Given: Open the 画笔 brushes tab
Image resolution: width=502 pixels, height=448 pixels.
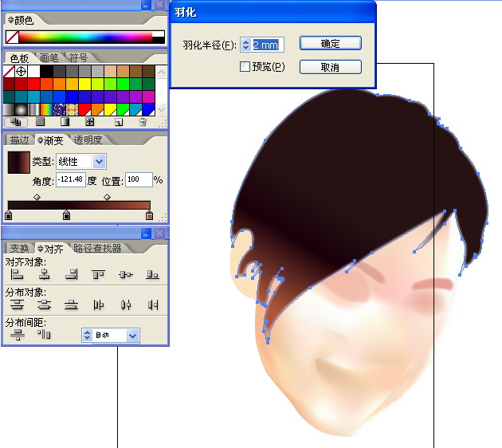Looking at the screenshot, I should click(49, 57).
